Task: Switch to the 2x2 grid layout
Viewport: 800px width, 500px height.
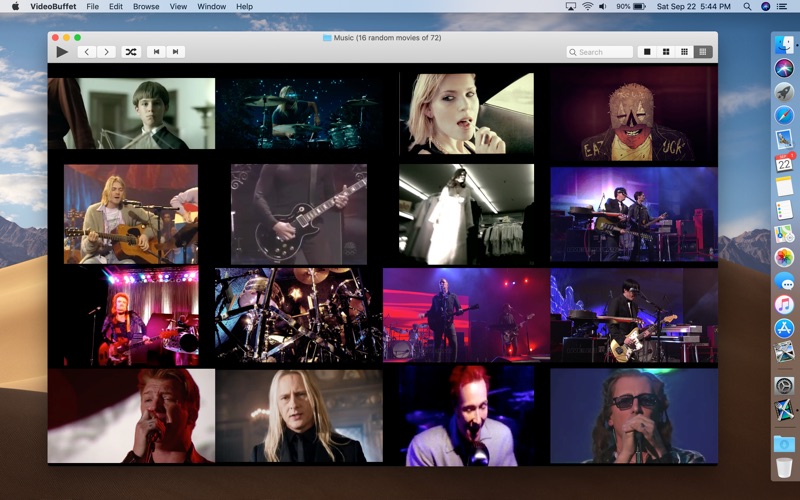Action: click(x=666, y=52)
